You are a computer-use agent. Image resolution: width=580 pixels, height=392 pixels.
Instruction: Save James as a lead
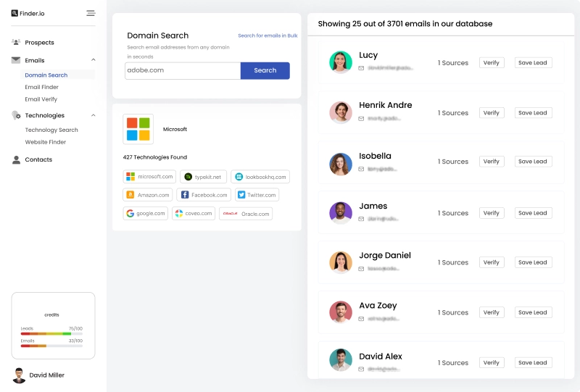tap(533, 213)
